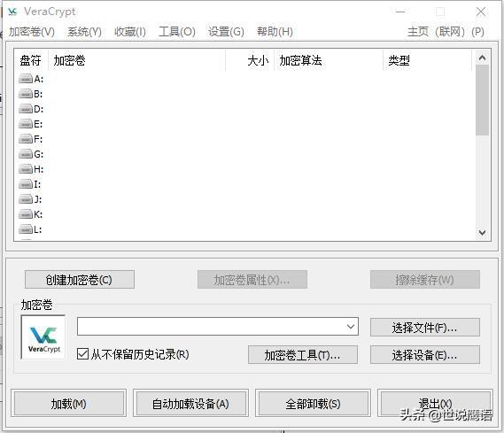Screen dimensions: 504x433
Task: Expand the volume path dropdown
Action: tap(351, 327)
